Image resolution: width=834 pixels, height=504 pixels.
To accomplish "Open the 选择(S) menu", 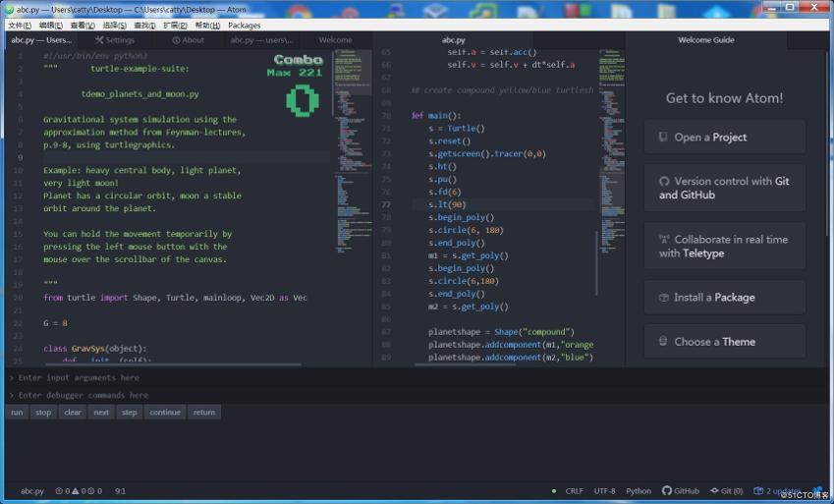I will coord(114,25).
